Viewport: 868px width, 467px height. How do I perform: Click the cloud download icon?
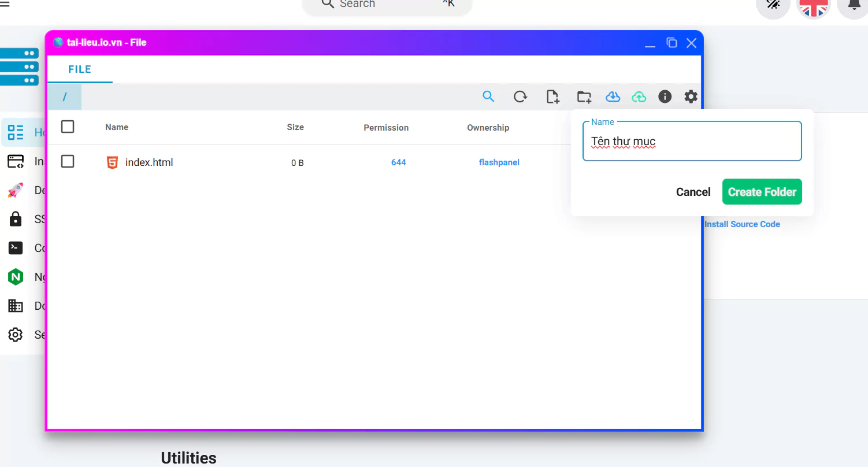tap(613, 97)
